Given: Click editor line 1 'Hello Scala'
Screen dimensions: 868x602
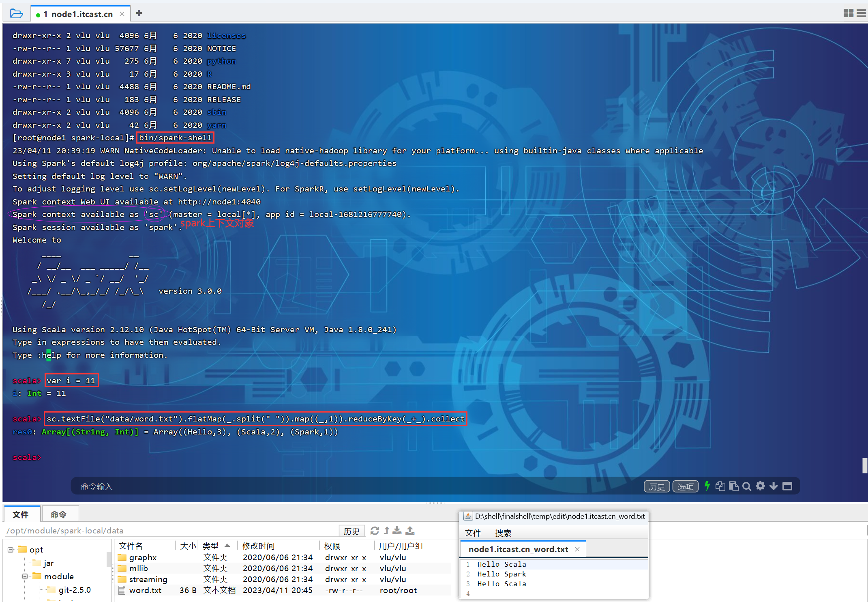Looking at the screenshot, I should click(502, 564).
